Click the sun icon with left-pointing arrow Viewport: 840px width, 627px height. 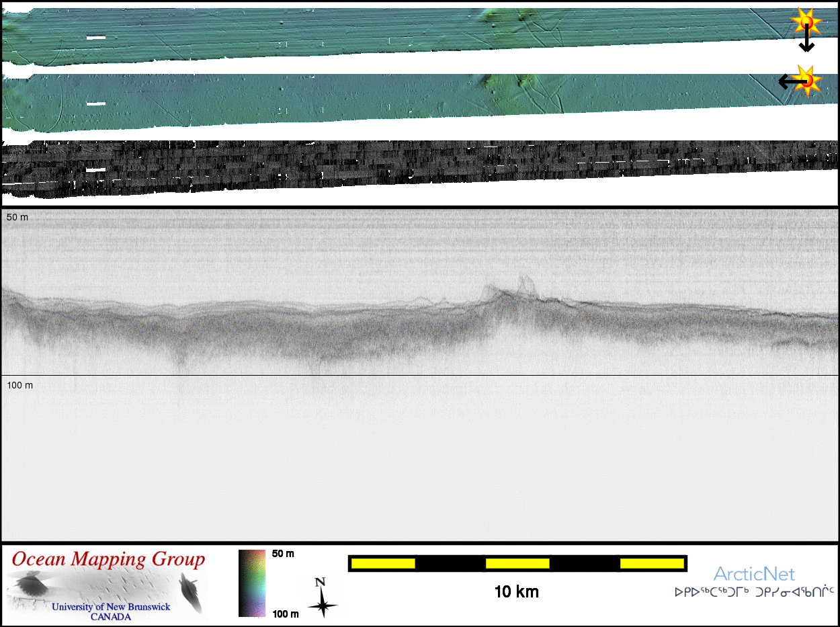pos(809,81)
